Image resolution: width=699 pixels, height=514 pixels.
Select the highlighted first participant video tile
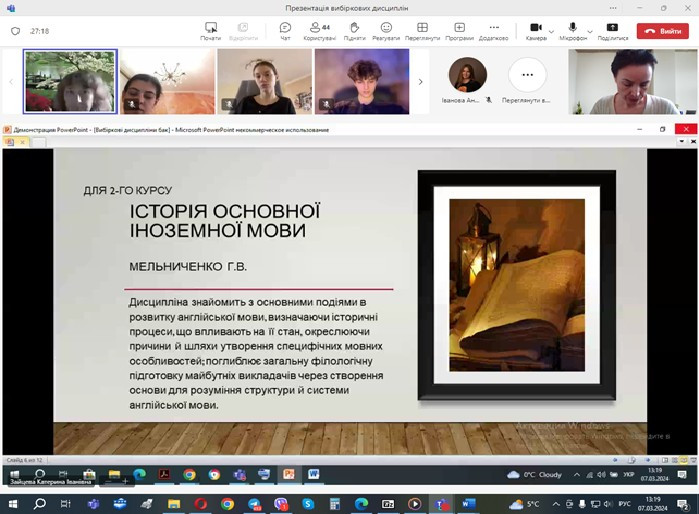70,82
